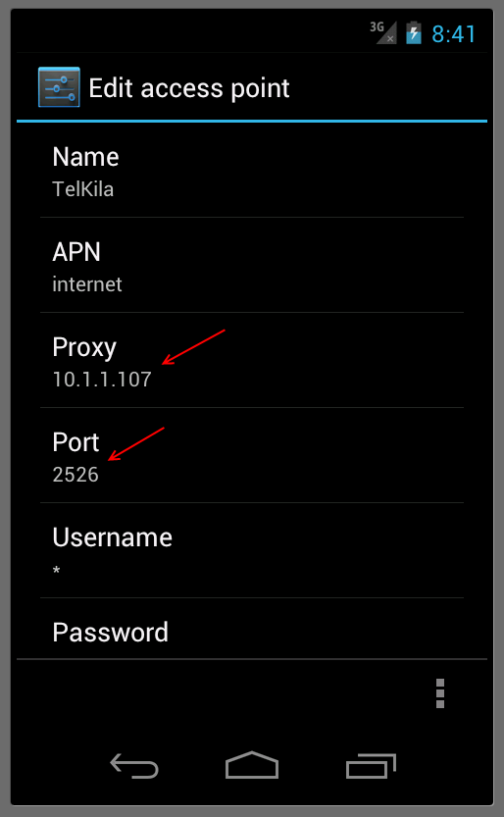This screenshot has height=817, width=504.
Task: Tap the port value 2526
Action: (76, 474)
